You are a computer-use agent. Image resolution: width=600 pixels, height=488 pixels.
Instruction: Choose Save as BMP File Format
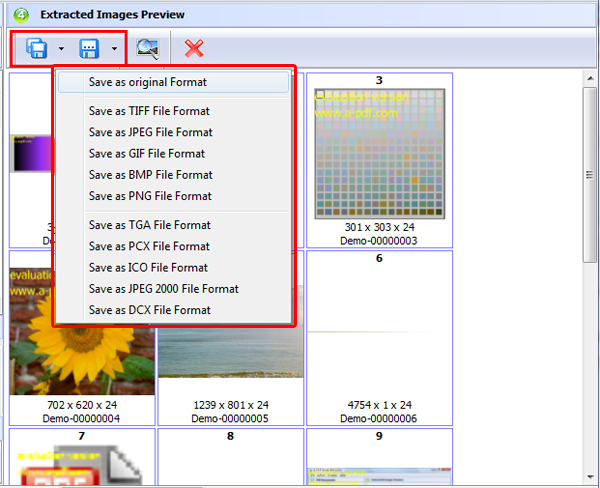[173, 175]
